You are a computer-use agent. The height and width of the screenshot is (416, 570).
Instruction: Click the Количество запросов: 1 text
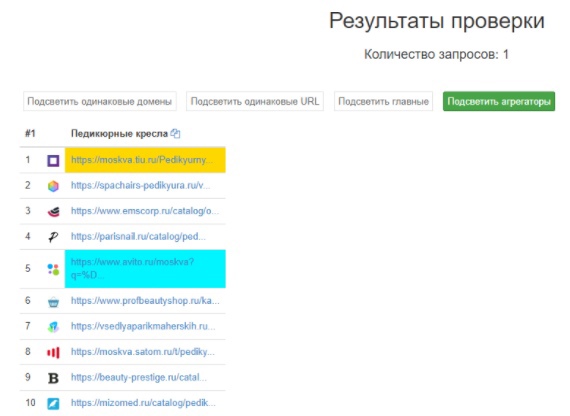pyautogui.click(x=436, y=55)
